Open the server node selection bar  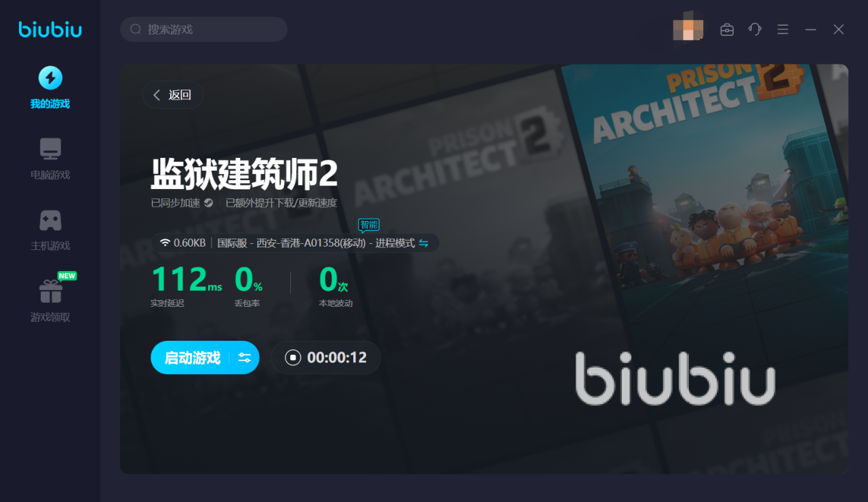[295, 243]
